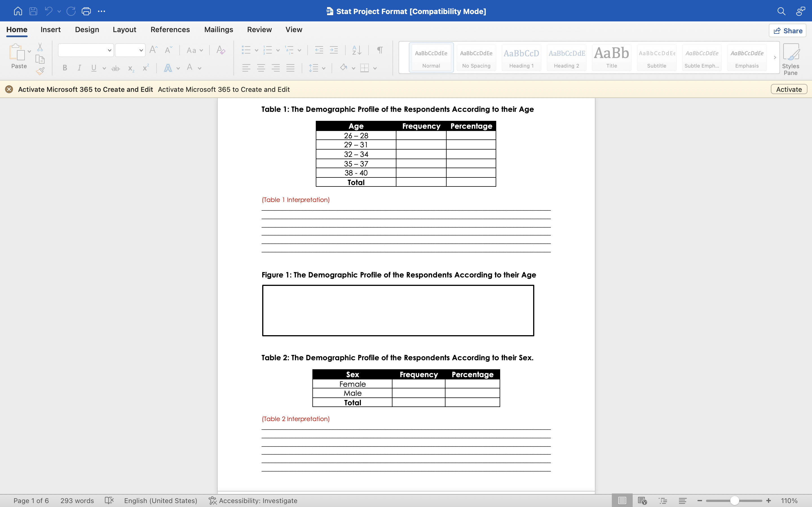Click the Print icon in title bar
Image resolution: width=812 pixels, height=507 pixels.
[86, 11]
